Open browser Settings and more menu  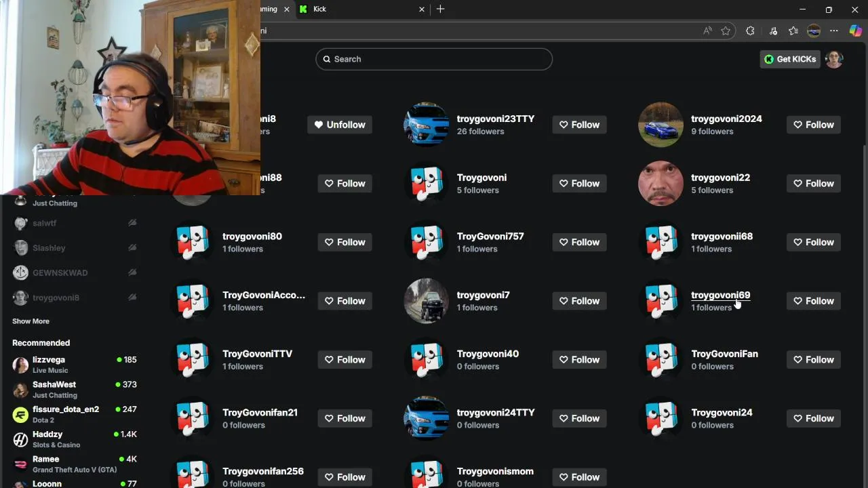coord(834,30)
